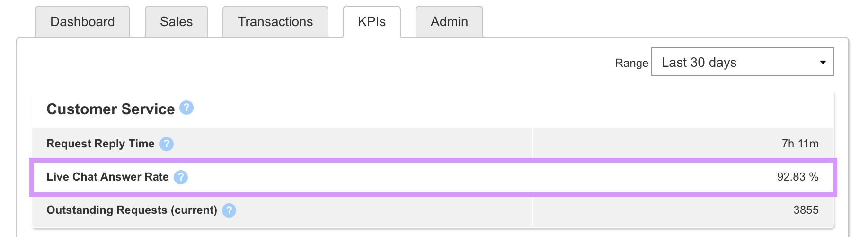This screenshot has height=237, width=868.
Task: Open the Admin tab
Action: (x=449, y=22)
